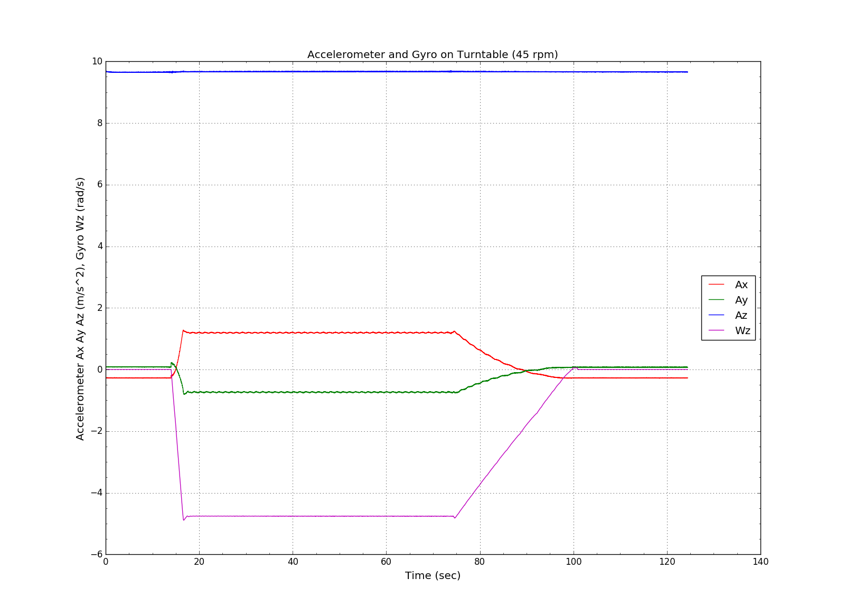Click the flat magenta Wz plateau at the bottom

317,516
